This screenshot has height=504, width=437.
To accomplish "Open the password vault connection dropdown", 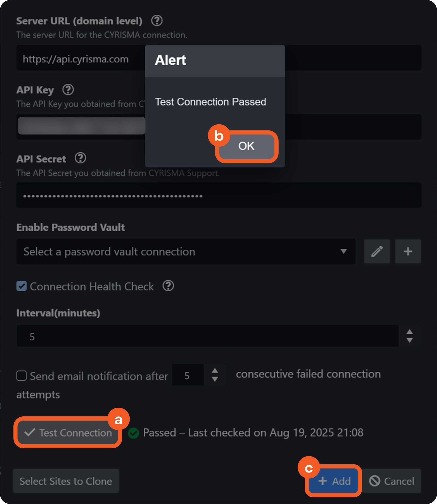I will (x=186, y=252).
